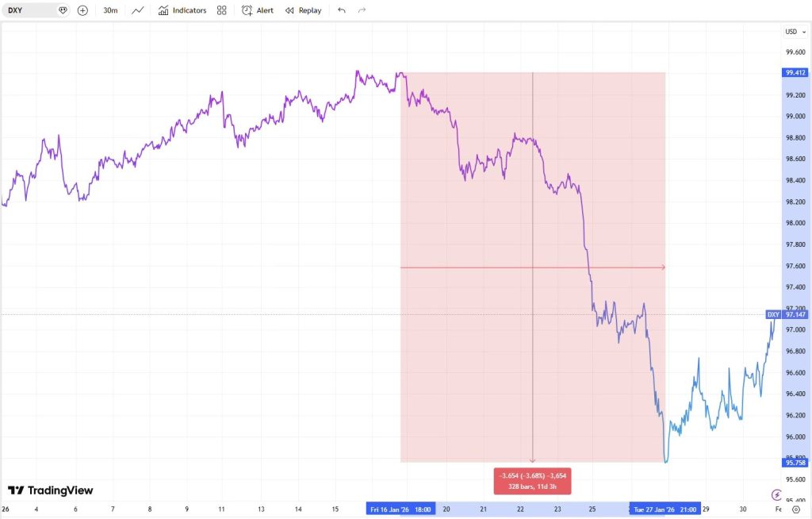
Task: Open the layout grid templates icon
Action: click(222, 10)
